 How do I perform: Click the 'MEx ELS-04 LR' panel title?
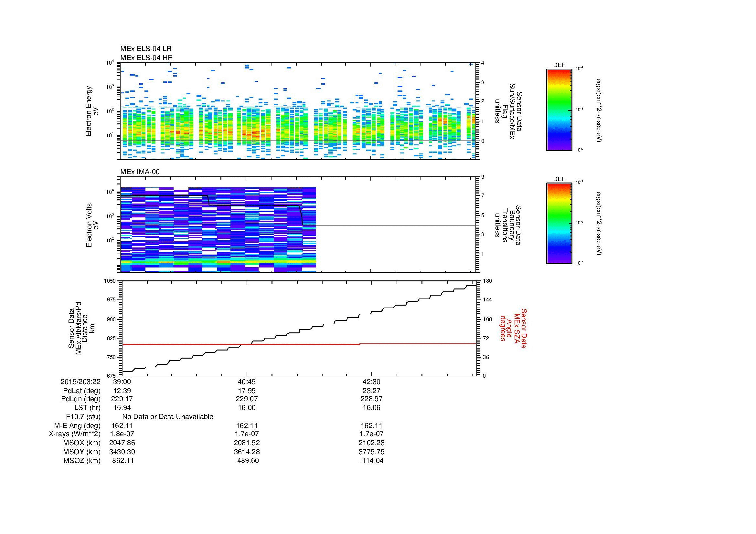[x=146, y=49]
